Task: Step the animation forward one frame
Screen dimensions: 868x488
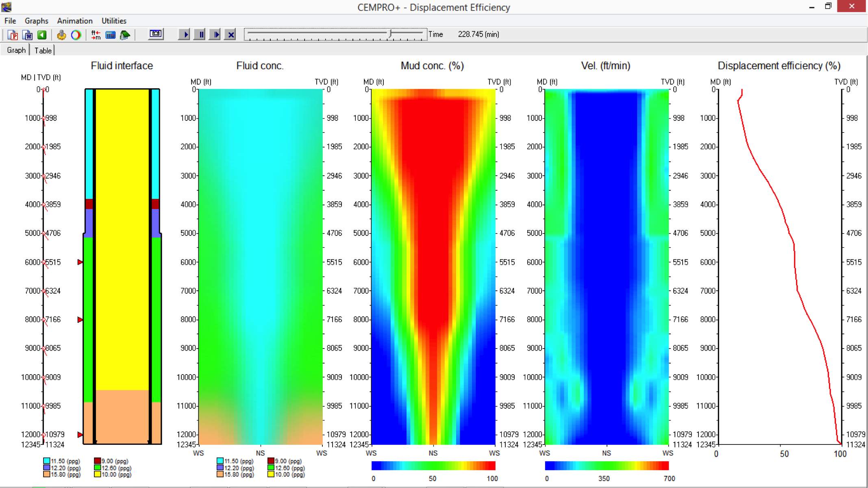Action: point(215,35)
